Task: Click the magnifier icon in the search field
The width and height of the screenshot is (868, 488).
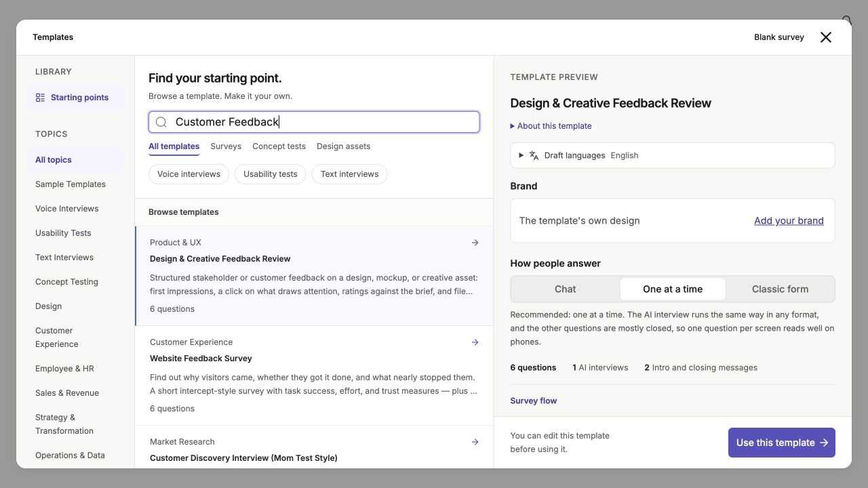Action: point(161,122)
